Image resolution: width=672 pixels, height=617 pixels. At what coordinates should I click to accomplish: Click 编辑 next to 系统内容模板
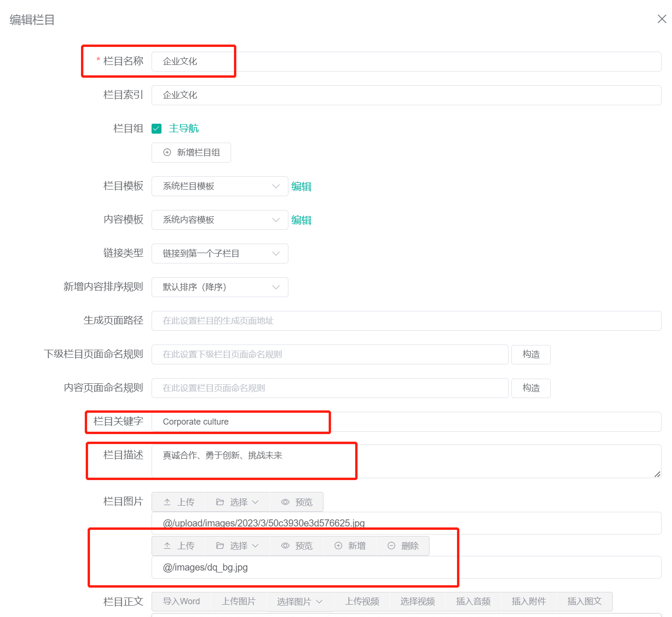pos(301,220)
